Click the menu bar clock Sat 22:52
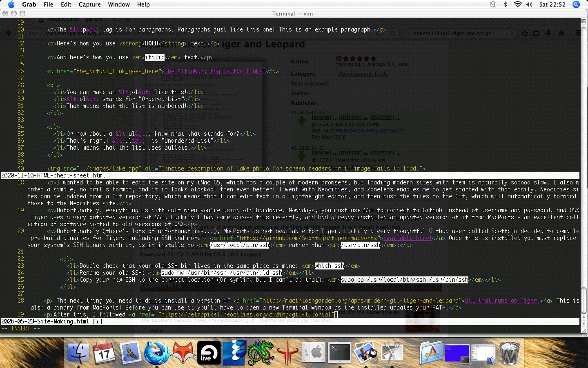This screenshot has height=368, width=588. coord(552,4)
